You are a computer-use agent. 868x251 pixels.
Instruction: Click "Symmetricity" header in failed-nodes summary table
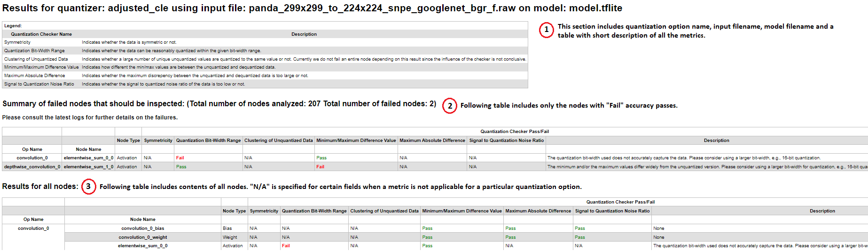(x=158, y=141)
